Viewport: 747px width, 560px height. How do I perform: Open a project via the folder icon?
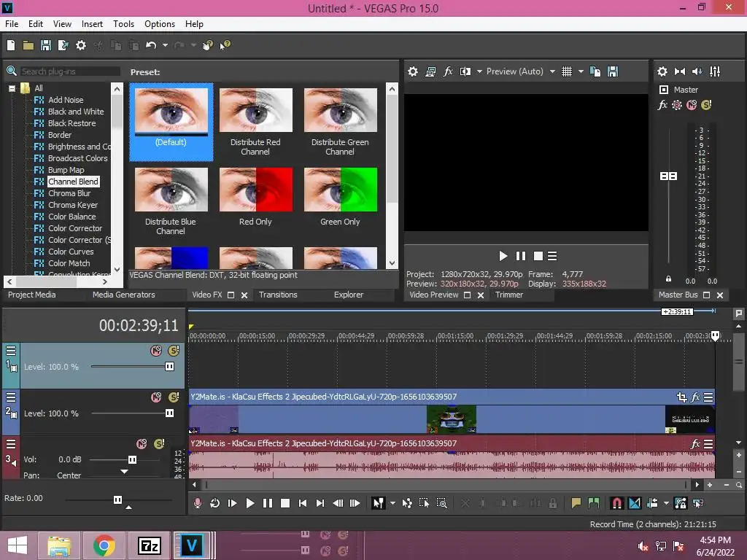[x=28, y=45]
